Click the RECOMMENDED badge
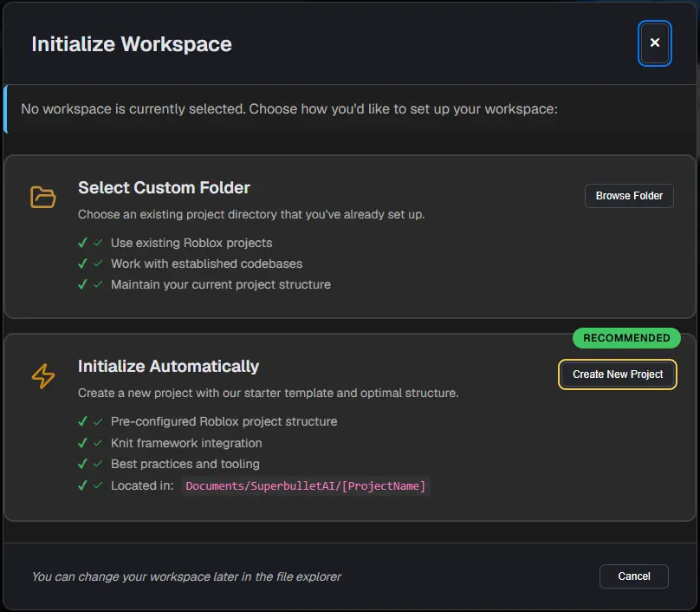 626,338
